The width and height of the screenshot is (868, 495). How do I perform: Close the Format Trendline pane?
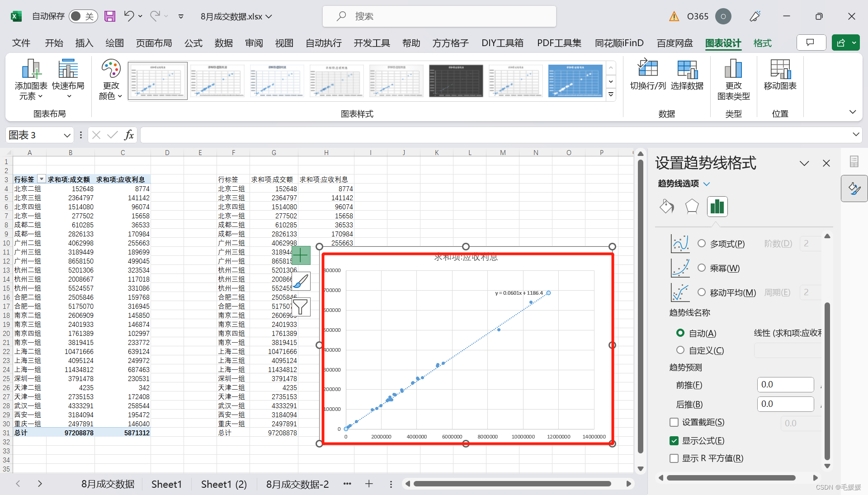coord(826,163)
